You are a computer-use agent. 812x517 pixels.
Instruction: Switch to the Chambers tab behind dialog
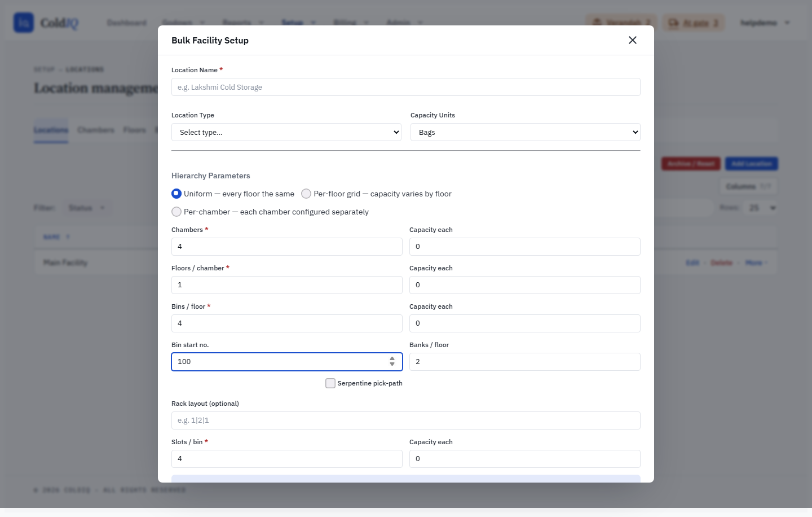click(x=96, y=130)
